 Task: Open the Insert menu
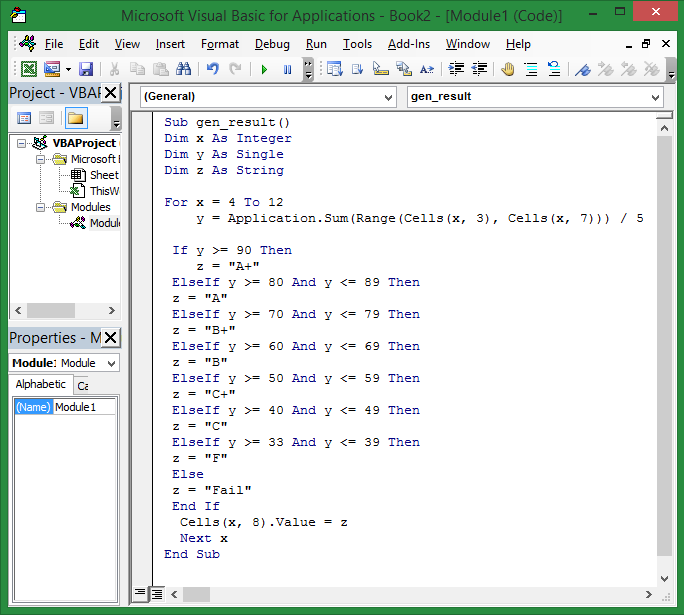[170, 44]
